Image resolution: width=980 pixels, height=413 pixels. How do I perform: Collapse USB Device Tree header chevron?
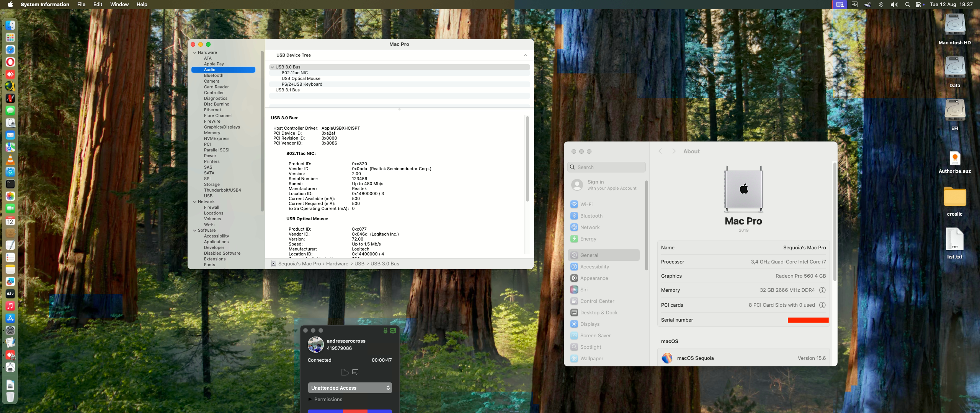pyautogui.click(x=525, y=55)
